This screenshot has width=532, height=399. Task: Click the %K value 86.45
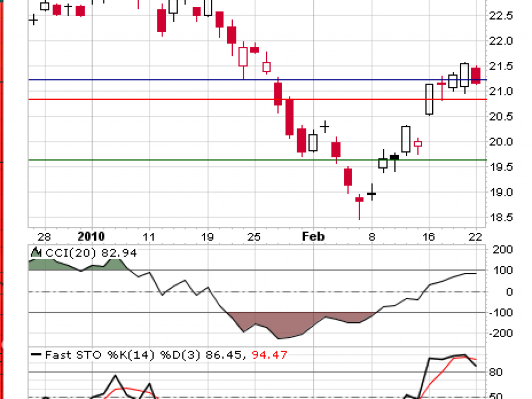225,355
